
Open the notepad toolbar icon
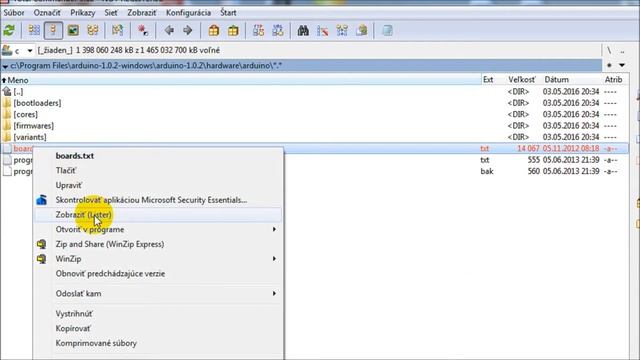tap(387, 30)
